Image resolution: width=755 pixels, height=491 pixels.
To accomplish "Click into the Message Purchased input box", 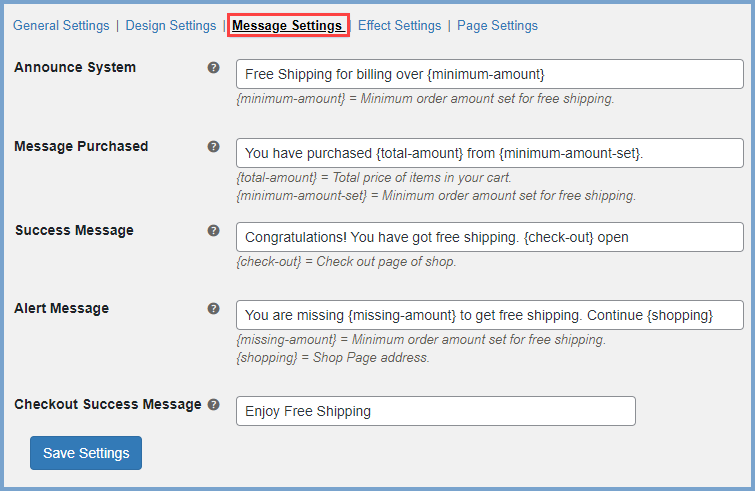I will click(490, 153).
